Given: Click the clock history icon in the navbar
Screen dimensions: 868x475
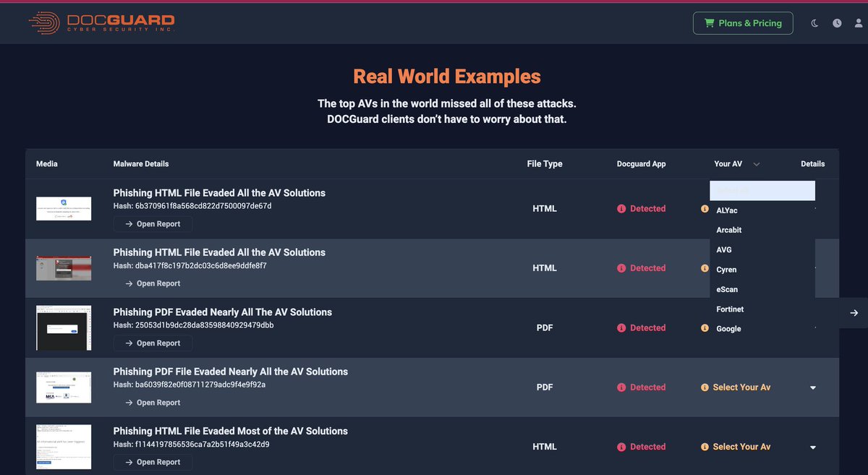Looking at the screenshot, I should pyautogui.click(x=837, y=22).
